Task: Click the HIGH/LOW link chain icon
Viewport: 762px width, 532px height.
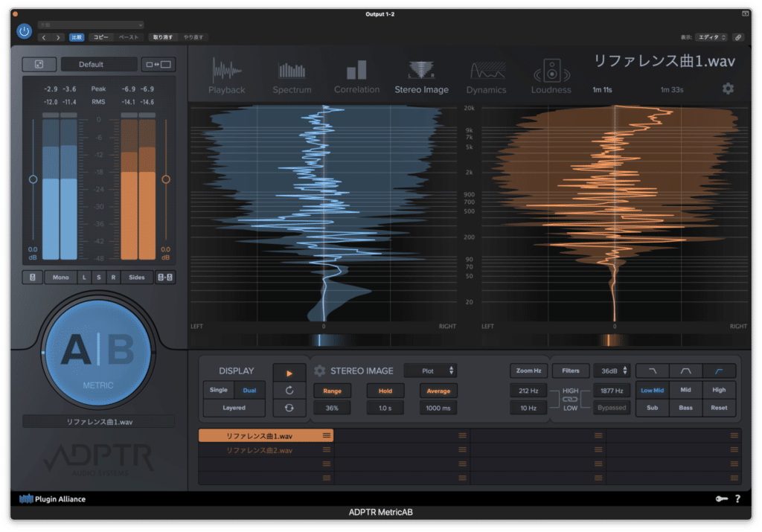Action: click(x=570, y=400)
